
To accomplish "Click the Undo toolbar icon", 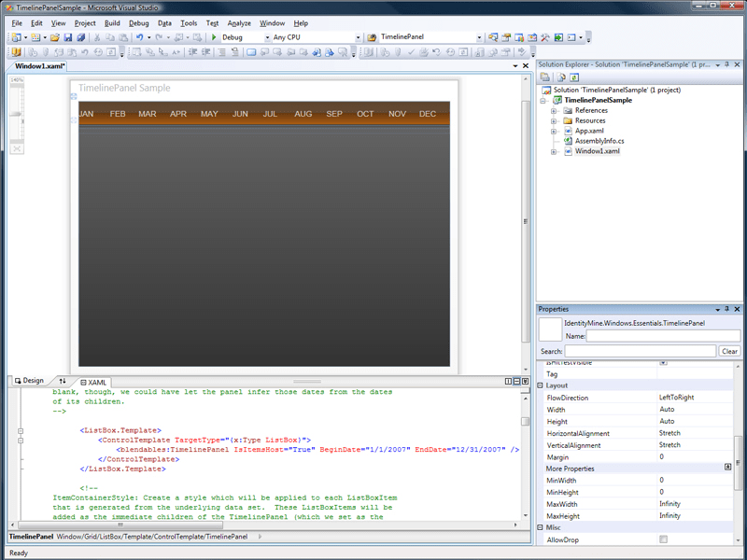I will [x=139, y=37].
